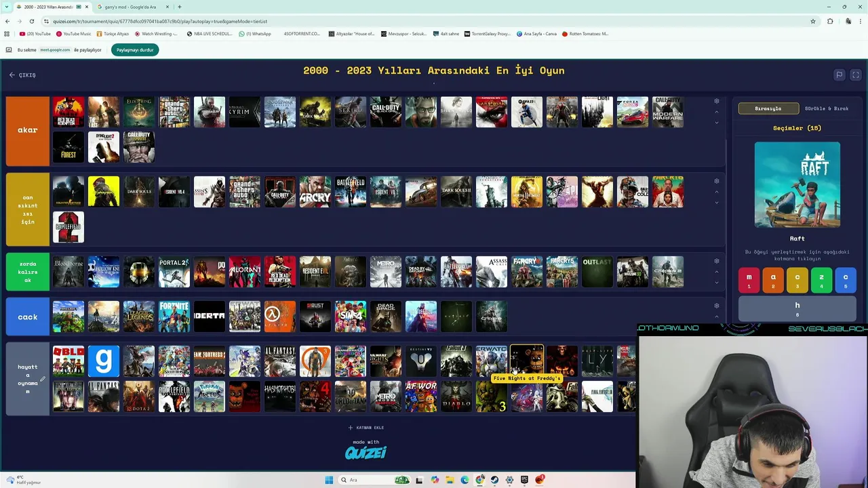Image resolution: width=868 pixels, height=488 pixels.
Task: Open Epic Games launcher from taskbar
Action: pyautogui.click(x=524, y=480)
